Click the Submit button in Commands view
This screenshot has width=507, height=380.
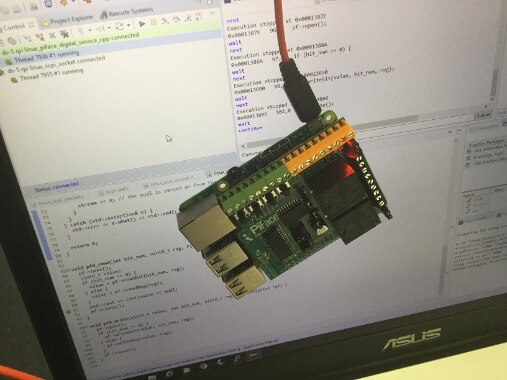484,116
